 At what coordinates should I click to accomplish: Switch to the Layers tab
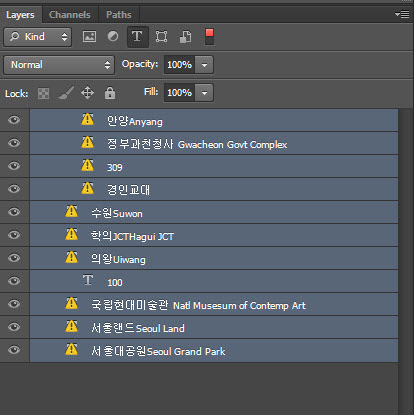[20, 15]
